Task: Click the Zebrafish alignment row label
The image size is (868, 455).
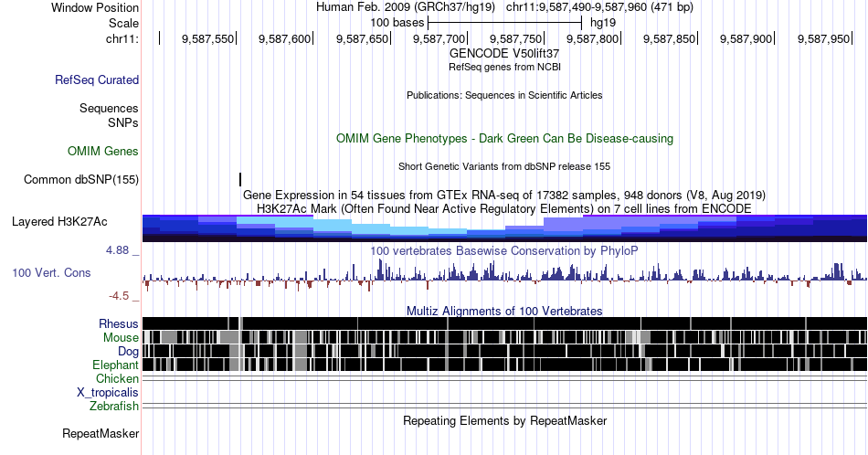Action: coord(114,406)
